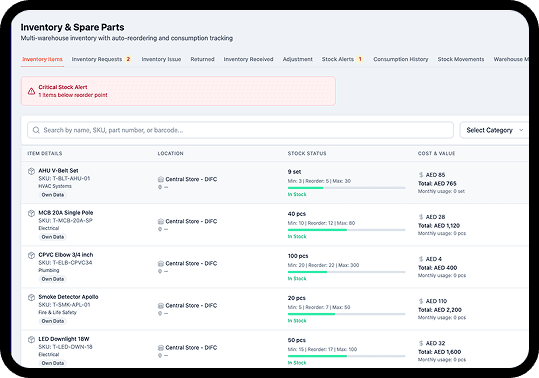This screenshot has width=539, height=378.
Task: Click the 100 pcs stock quantity
Action: [298, 256]
